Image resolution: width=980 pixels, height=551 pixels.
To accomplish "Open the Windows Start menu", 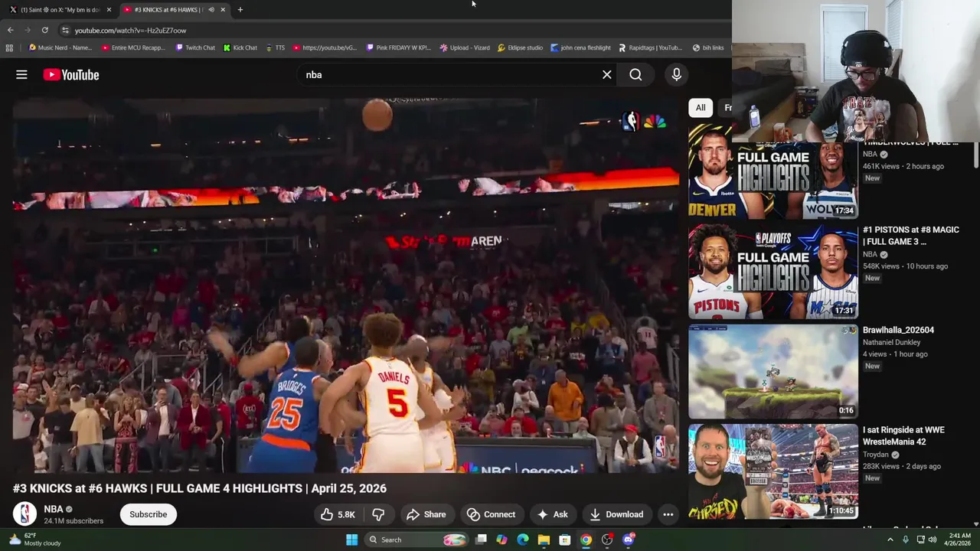I will click(x=351, y=540).
